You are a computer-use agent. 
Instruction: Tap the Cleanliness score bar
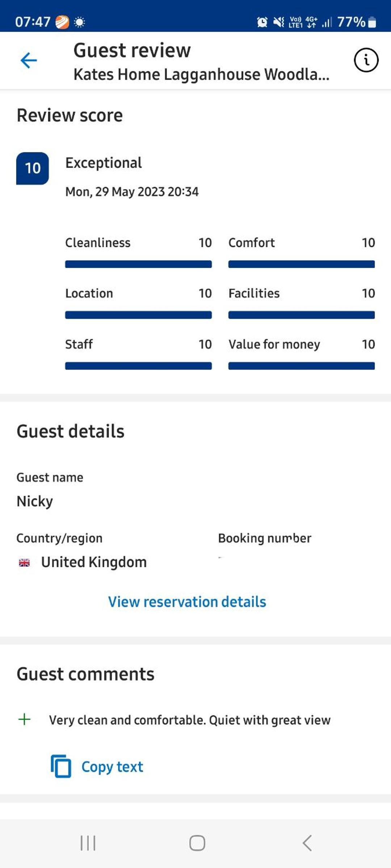138,264
